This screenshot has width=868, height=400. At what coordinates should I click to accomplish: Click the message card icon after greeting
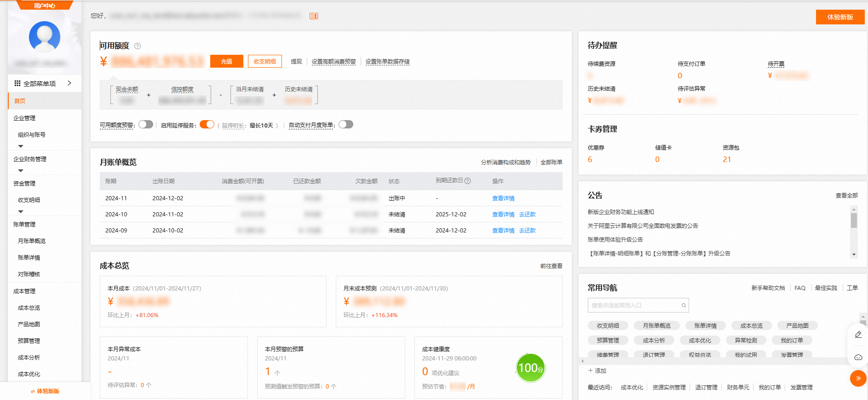pyautogui.click(x=314, y=16)
